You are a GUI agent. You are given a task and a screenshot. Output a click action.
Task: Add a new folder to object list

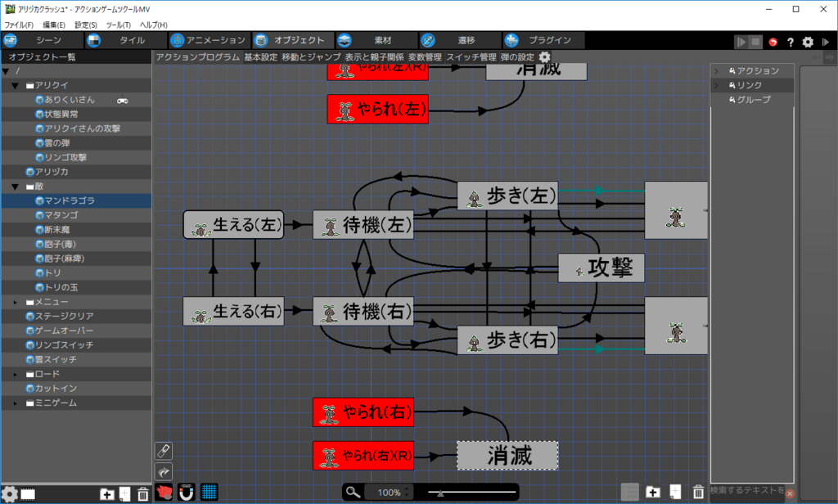click(x=107, y=494)
